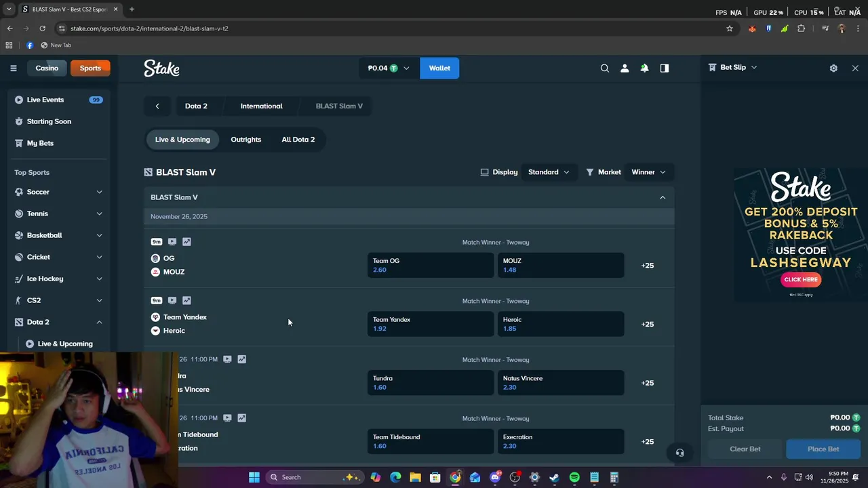
Task: Select the Outrights tab
Action: (245, 140)
